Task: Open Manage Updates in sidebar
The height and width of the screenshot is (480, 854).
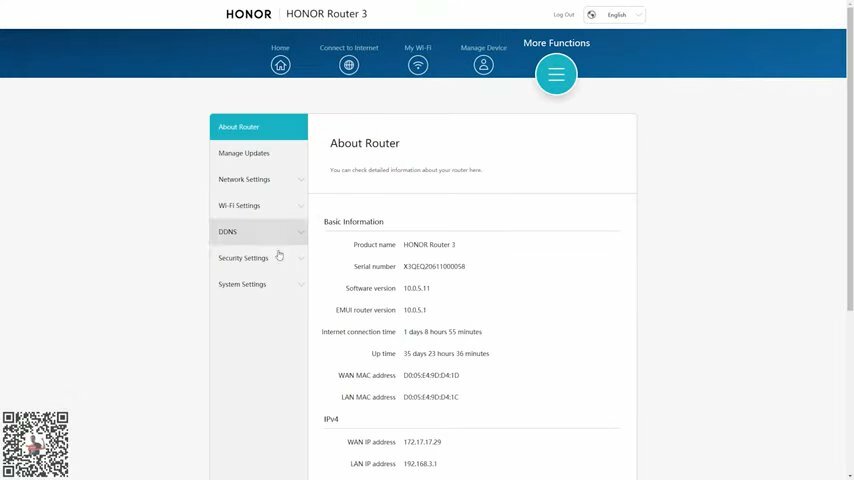Action: pyautogui.click(x=259, y=153)
